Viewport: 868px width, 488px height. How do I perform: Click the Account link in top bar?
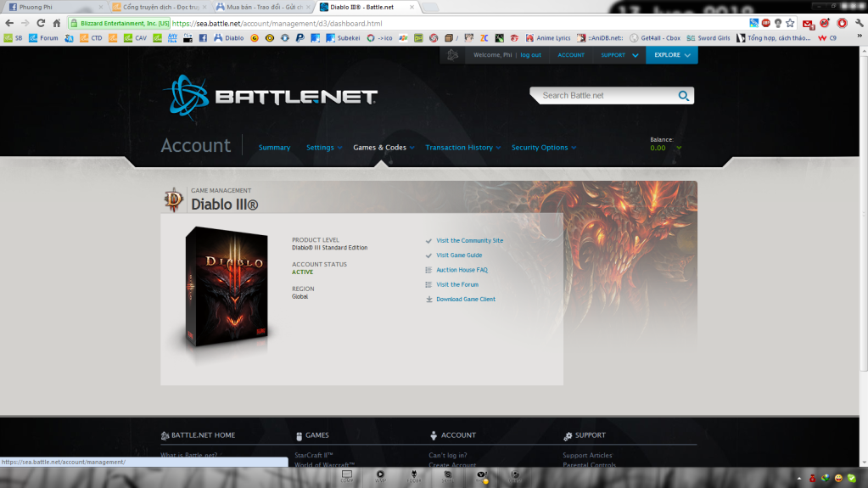click(571, 55)
